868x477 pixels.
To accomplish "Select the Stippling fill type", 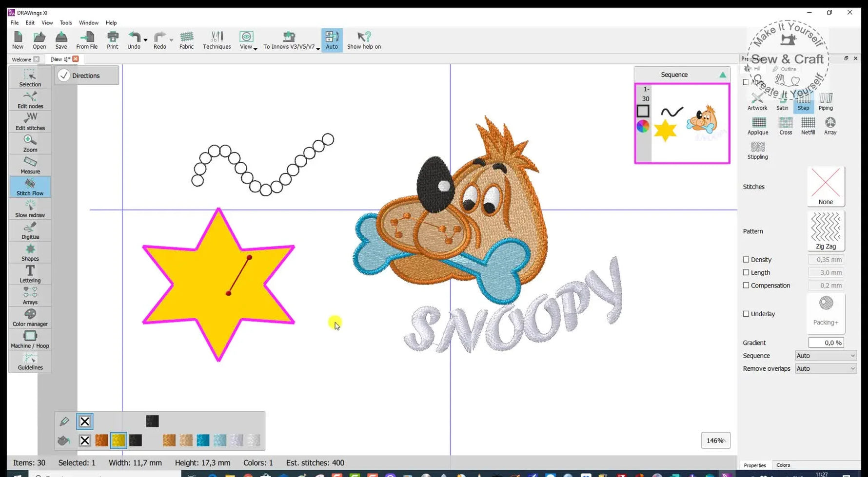I will [757, 149].
